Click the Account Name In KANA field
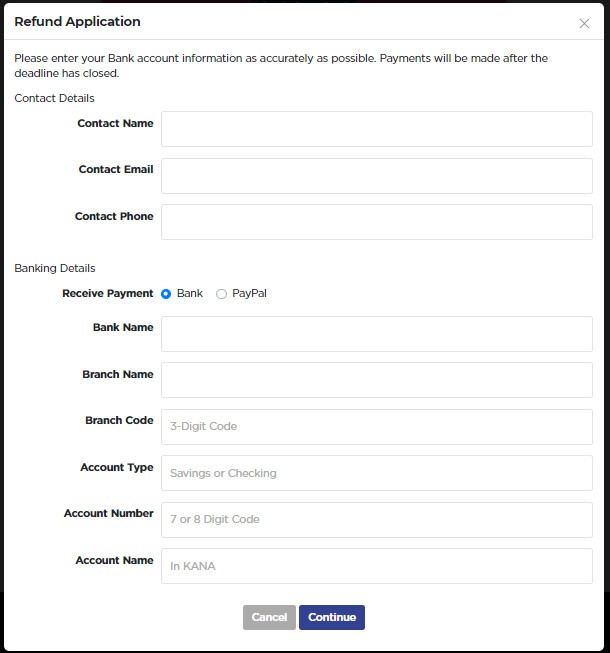610x653 pixels. [377, 566]
